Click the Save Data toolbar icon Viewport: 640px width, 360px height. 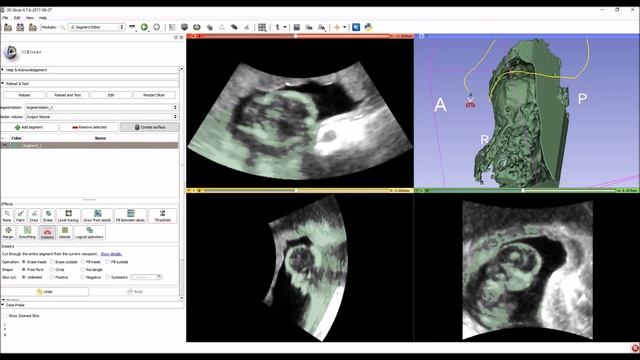tap(33, 27)
